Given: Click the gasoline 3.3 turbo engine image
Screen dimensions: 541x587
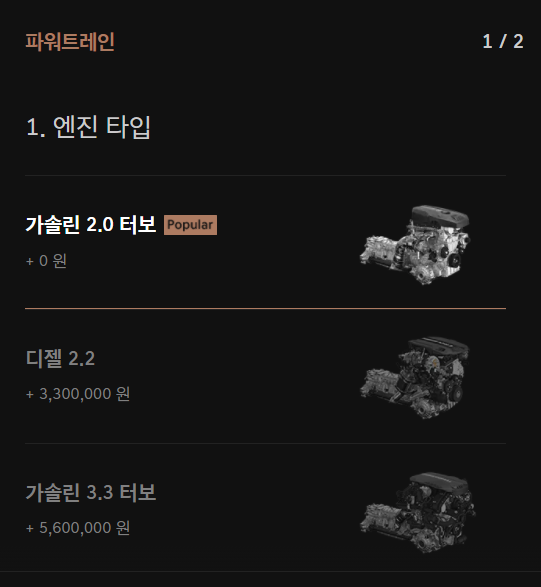Looking at the screenshot, I should click(417, 512).
